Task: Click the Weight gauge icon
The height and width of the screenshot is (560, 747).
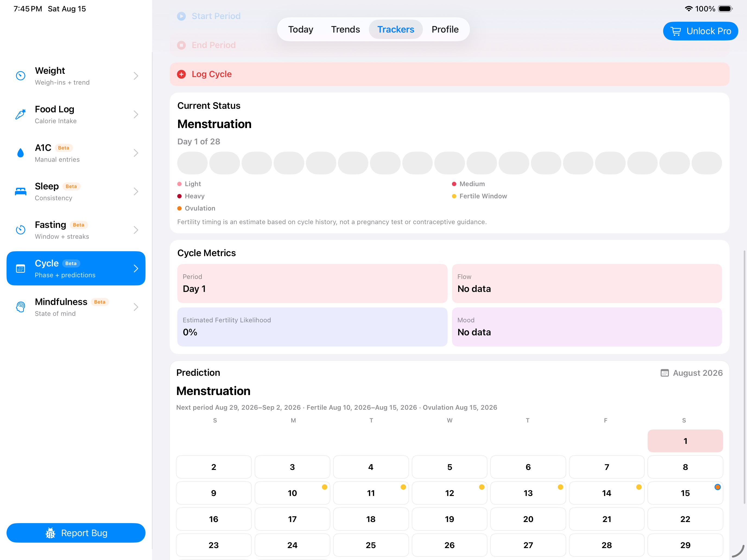Action: 20,76
